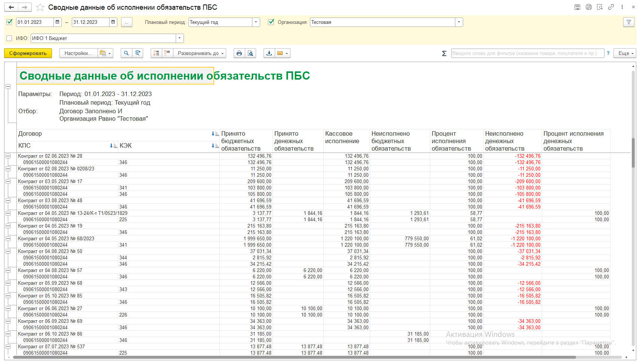Click vertical scrollbar thumb
Screen dimensions: 643x364
click(633, 153)
